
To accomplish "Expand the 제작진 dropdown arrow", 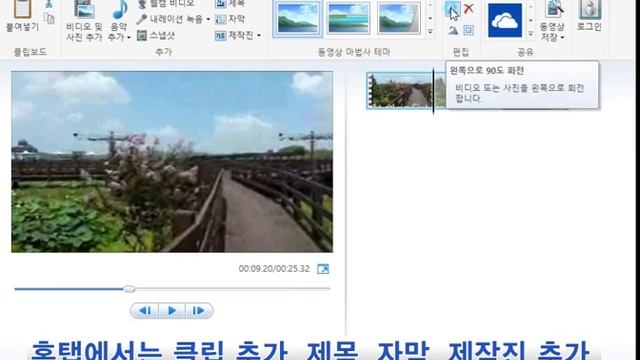I will pyautogui.click(x=259, y=36).
